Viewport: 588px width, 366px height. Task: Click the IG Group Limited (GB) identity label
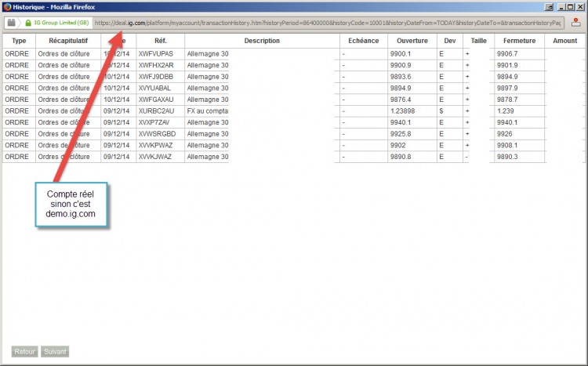(x=61, y=23)
